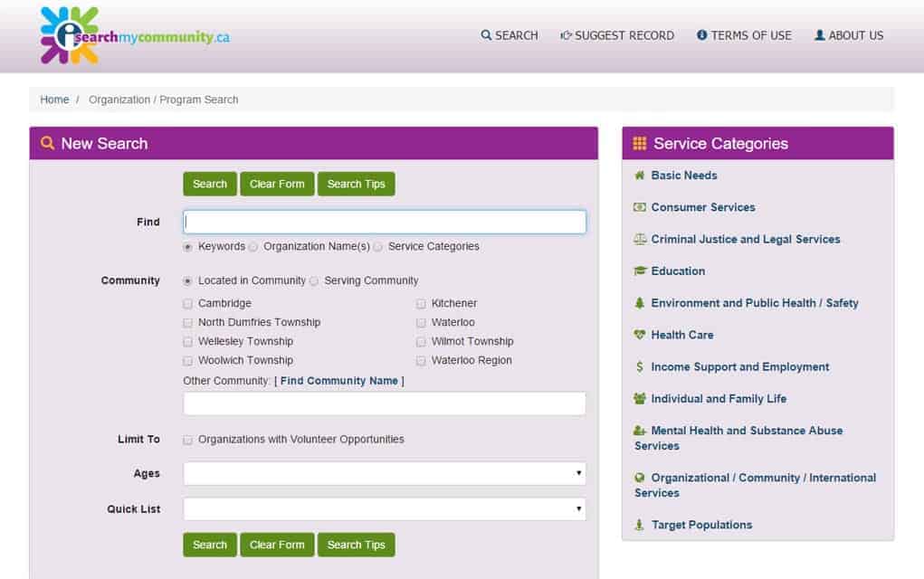Check the Kitchener community checkbox
This screenshot has width=924, height=579.
pyautogui.click(x=421, y=303)
